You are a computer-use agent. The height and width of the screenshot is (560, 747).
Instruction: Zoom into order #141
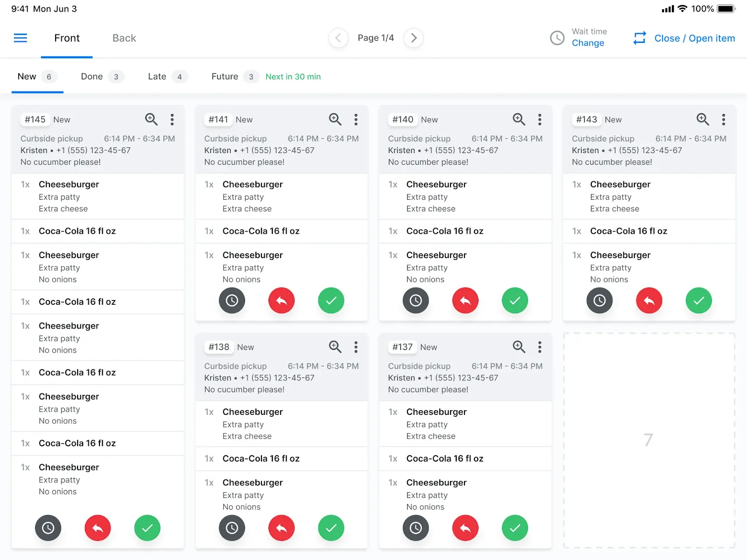click(335, 119)
